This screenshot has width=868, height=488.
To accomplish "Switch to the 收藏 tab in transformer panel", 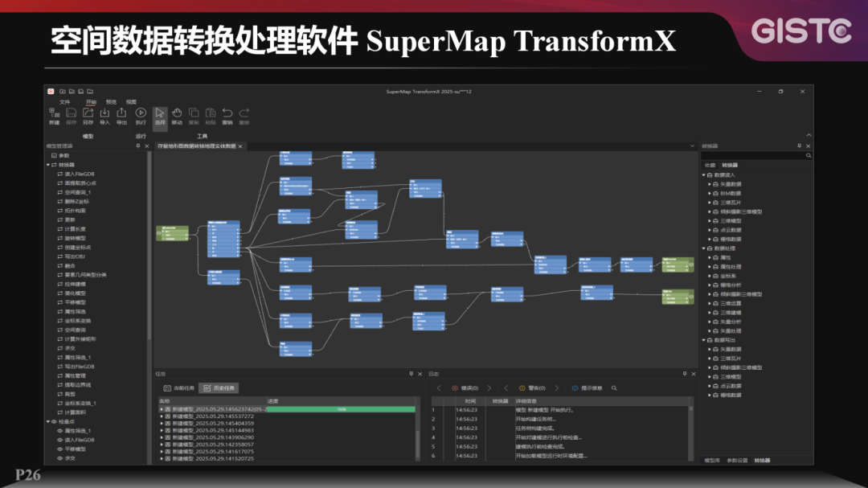I will point(710,166).
